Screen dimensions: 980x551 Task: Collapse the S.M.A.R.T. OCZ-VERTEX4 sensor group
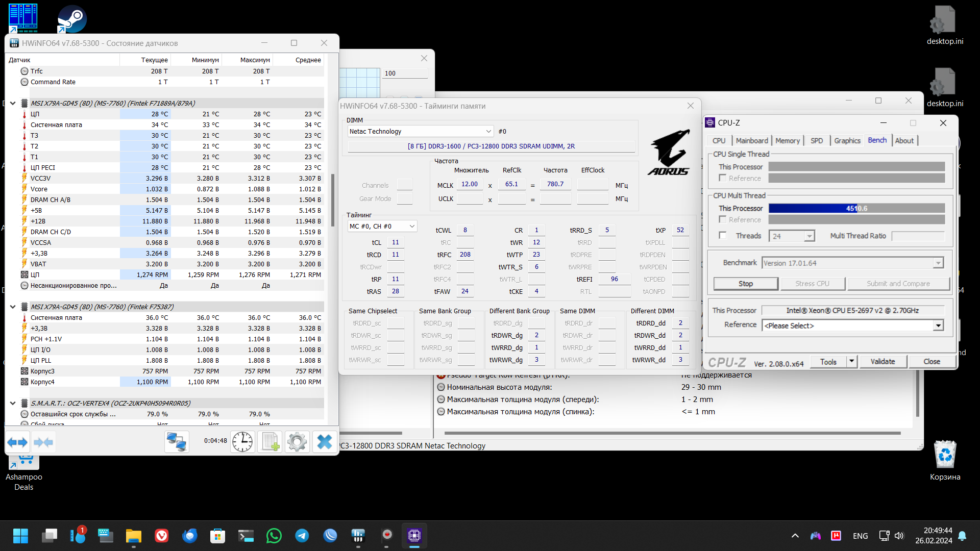pyautogui.click(x=13, y=403)
